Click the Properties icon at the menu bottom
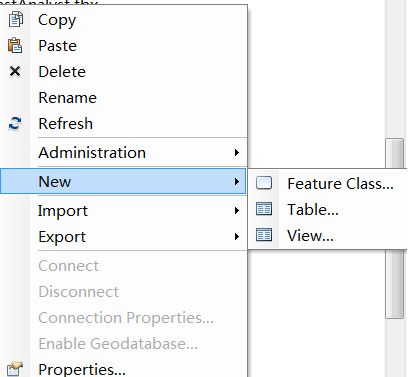This screenshot has height=377, width=415. (x=15, y=369)
